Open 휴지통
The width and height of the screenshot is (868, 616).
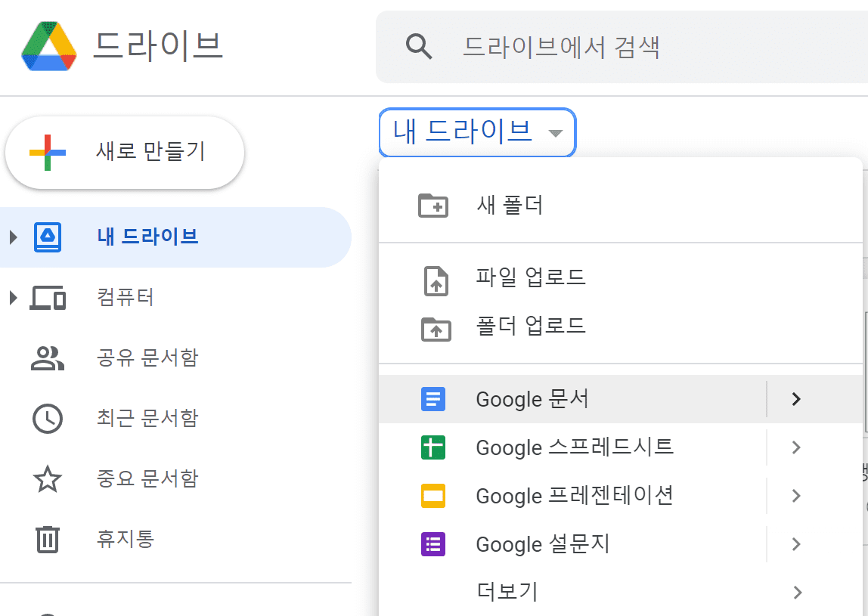pyautogui.click(x=175, y=539)
